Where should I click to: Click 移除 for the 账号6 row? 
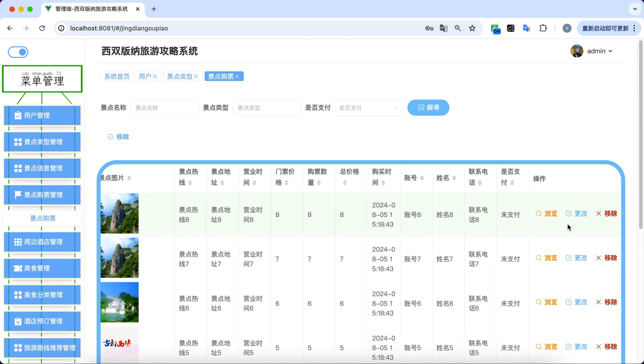click(x=606, y=302)
